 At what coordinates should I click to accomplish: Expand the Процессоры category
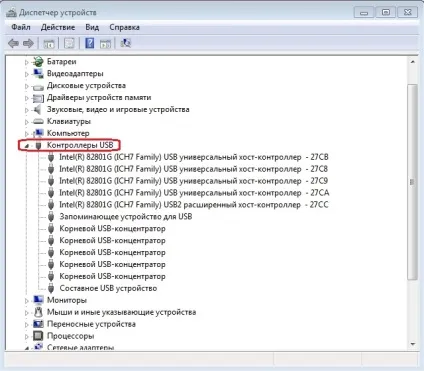27,336
